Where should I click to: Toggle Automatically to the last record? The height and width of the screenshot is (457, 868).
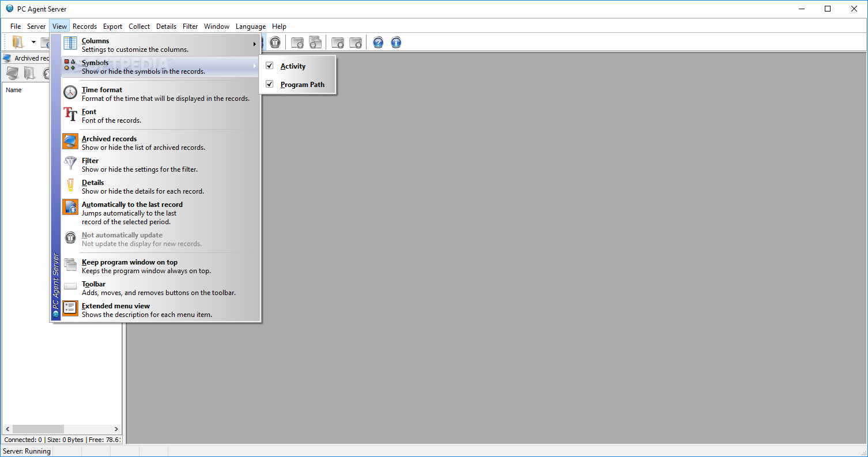[x=160, y=213]
